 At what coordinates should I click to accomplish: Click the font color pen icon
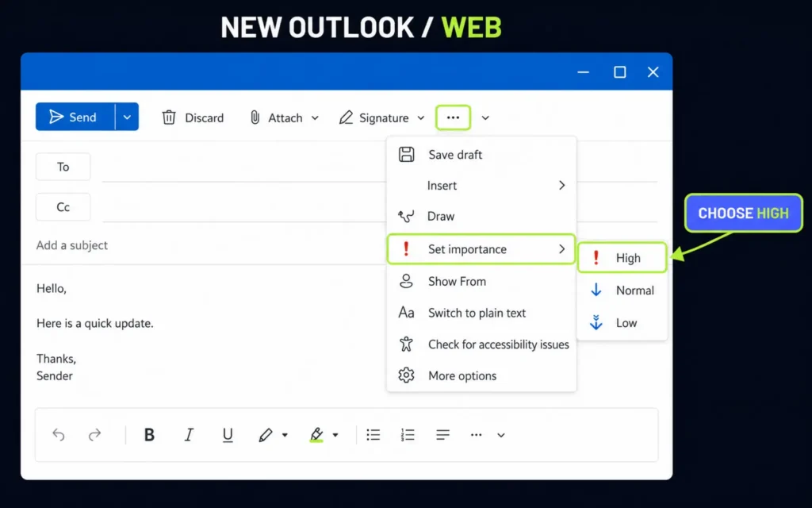(x=266, y=435)
